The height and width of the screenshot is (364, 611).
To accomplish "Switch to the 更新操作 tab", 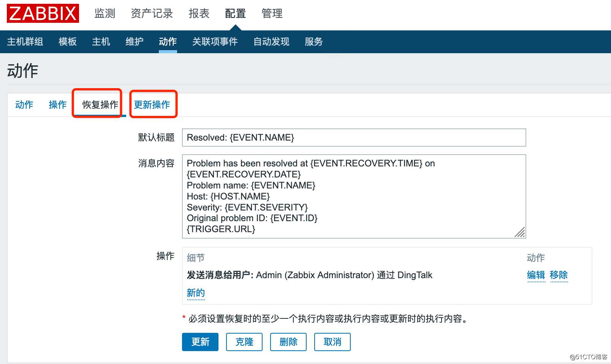I will click(152, 104).
